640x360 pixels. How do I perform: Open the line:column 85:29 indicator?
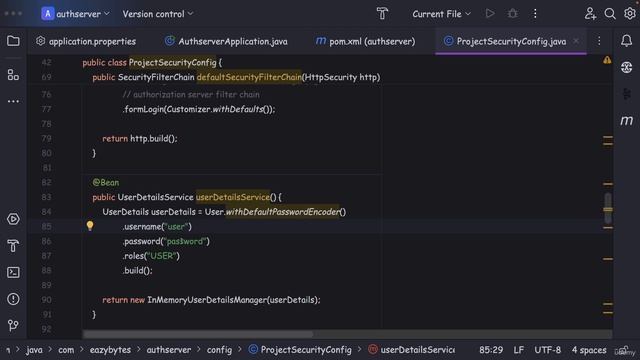pyautogui.click(x=491, y=350)
